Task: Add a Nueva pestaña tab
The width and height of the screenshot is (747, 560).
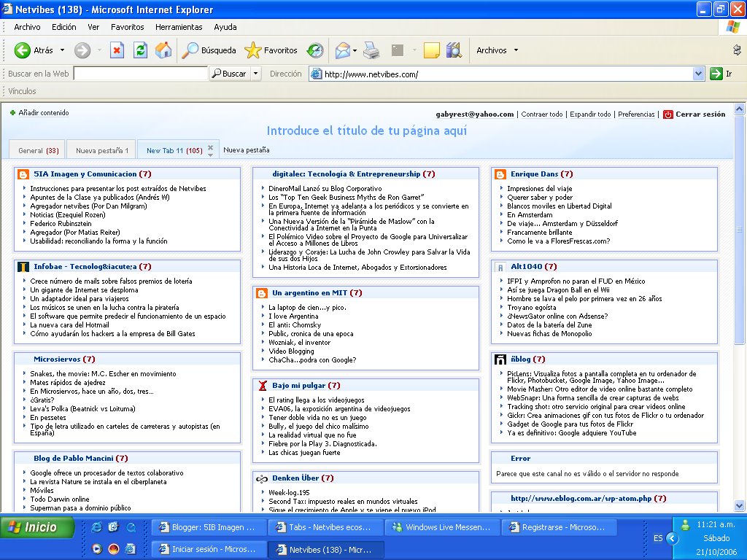Action: tap(247, 150)
